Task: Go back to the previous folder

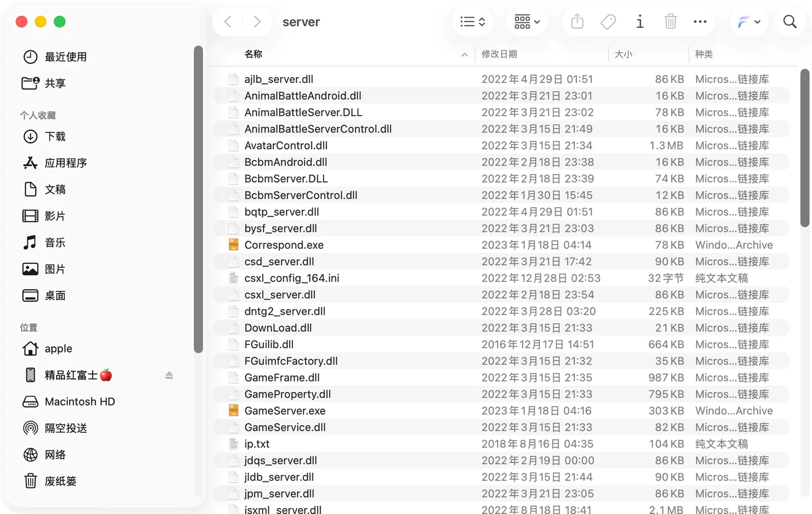Action: pyautogui.click(x=228, y=22)
